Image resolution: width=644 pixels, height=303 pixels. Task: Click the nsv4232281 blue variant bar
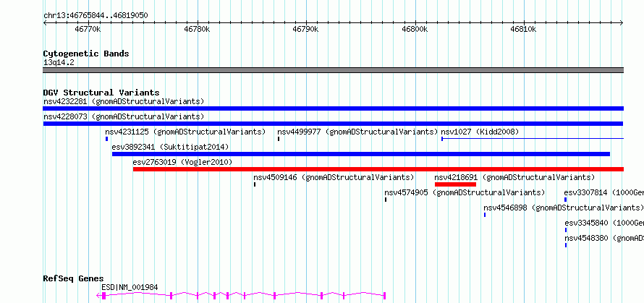coord(333,108)
